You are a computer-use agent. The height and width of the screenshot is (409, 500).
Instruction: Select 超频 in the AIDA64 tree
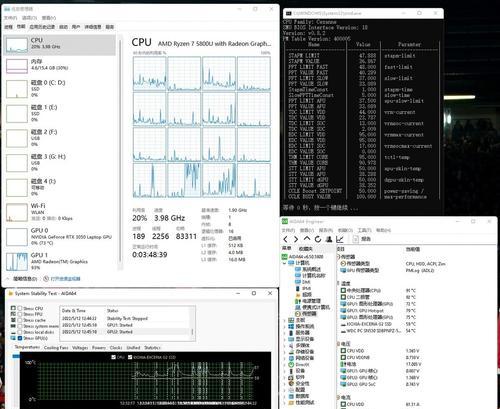click(x=304, y=295)
